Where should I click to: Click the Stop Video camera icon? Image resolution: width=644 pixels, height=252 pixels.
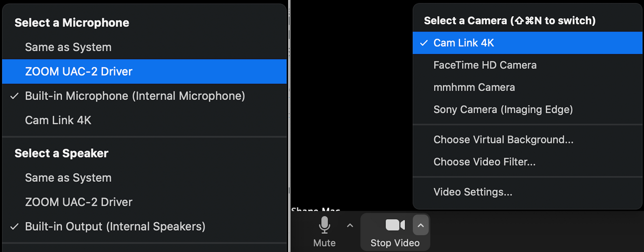(395, 225)
